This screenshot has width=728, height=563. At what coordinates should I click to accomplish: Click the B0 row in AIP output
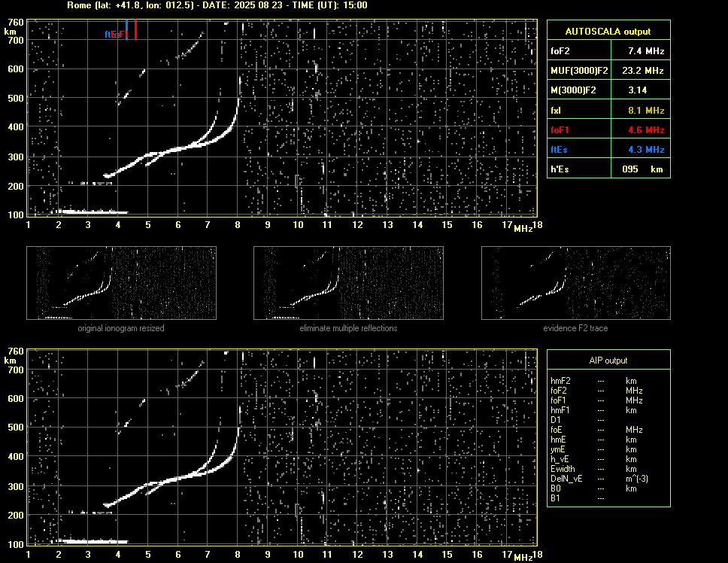[608, 488]
